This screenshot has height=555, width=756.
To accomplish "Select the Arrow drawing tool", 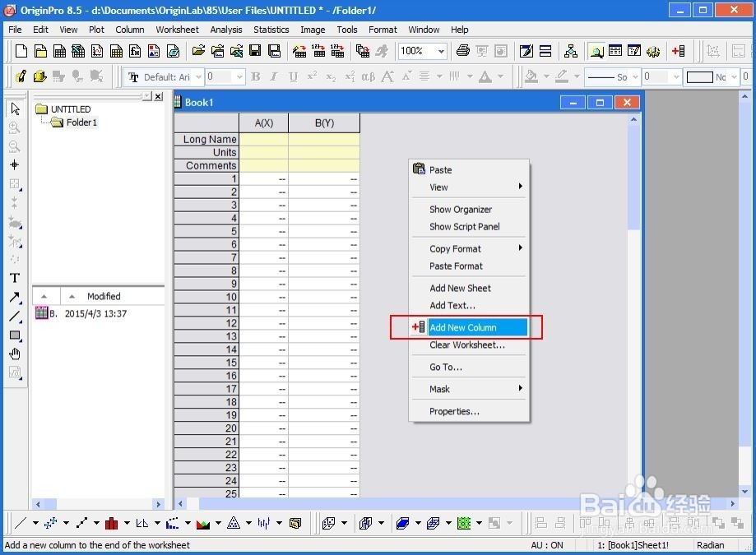I will 15,298.
